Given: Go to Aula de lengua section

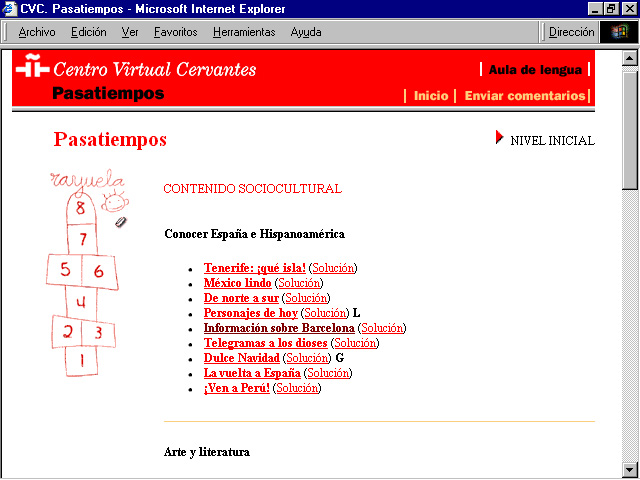Looking at the screenshot, I should [x=535, y=70].
